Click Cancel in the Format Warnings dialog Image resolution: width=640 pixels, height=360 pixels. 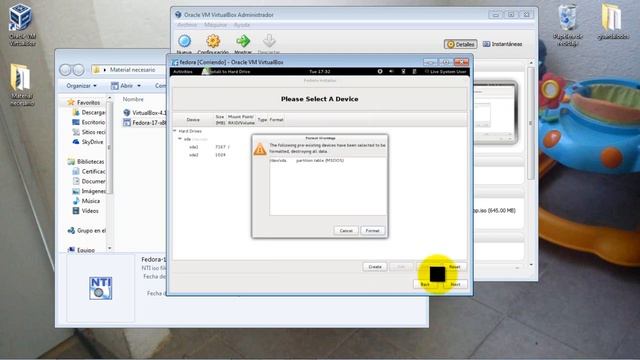[346, 231]
